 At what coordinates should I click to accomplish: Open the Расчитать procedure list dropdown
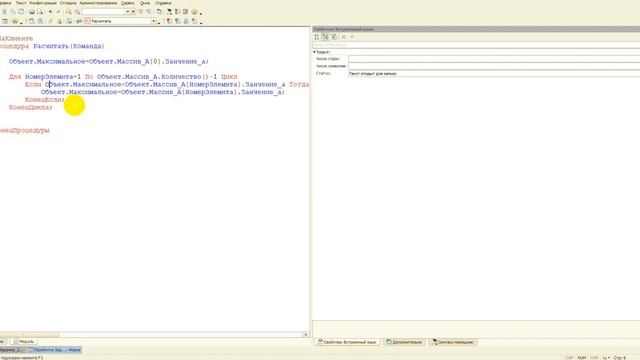154,21
